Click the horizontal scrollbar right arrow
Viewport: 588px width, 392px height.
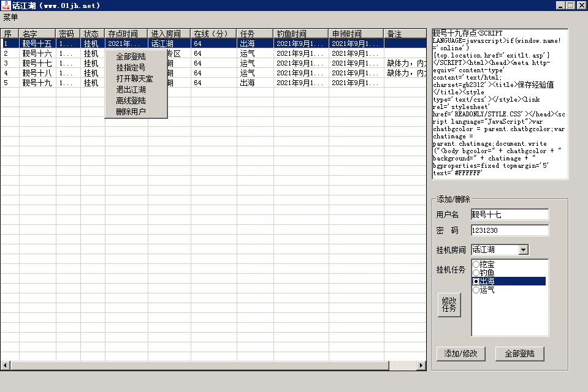click(421, 366)
